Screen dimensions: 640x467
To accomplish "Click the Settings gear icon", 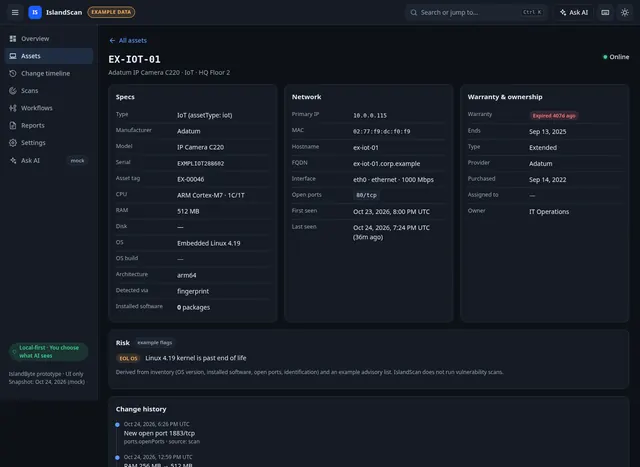I will (13, 143).
